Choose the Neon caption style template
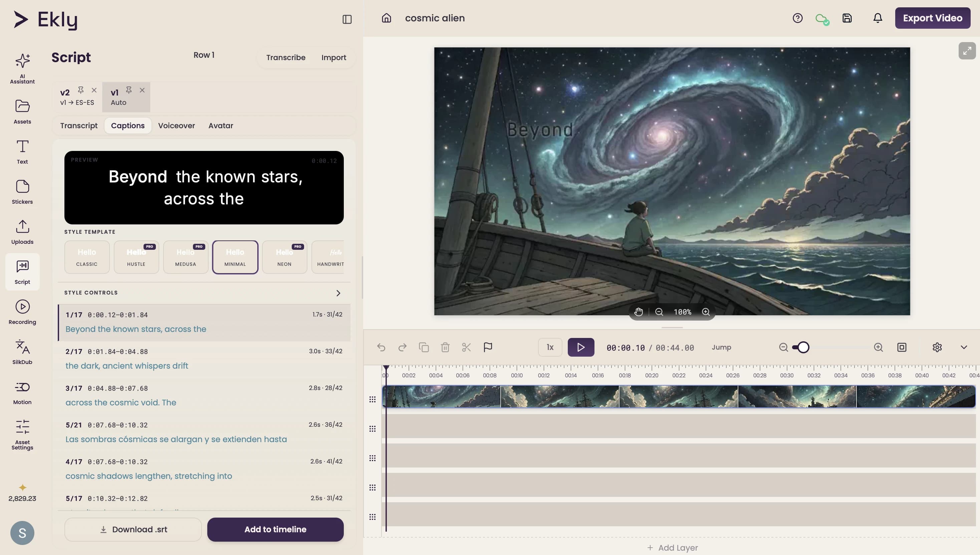Viewport: 980px width, 555px height. 284,257
